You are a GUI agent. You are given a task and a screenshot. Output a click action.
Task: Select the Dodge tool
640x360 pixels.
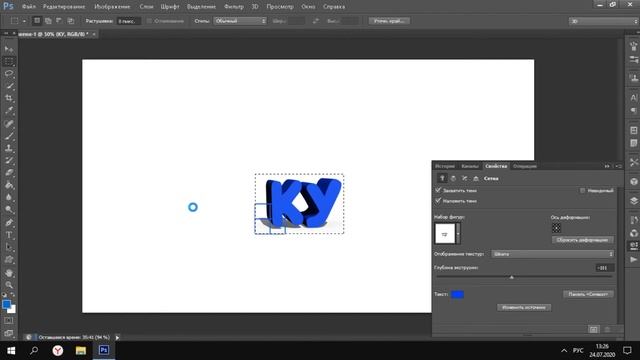[x=9, y=210]
